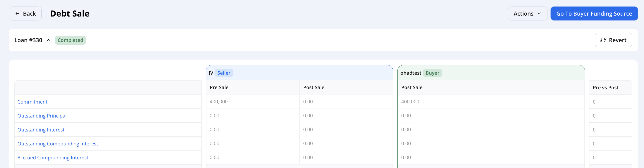This screenshot has width=644, height=168.
Task: Select seller Pre Sale Outstanding Principal value
Action: (215, 116)
